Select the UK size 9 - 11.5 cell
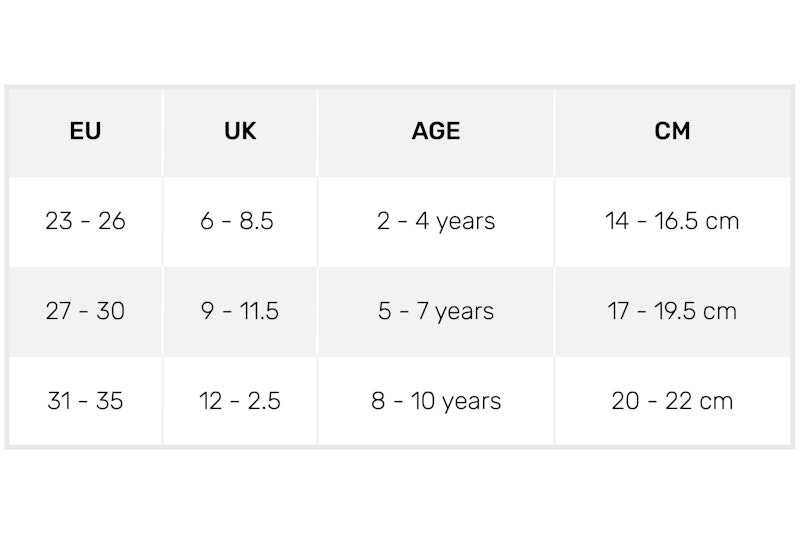This screenshot has height=533, width=800. point(240,311)
